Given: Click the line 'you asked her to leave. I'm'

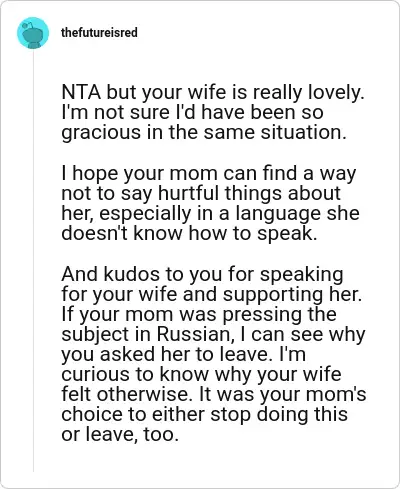Looking at the screenshot, I should pyautogui.click(x=183, y=355).
